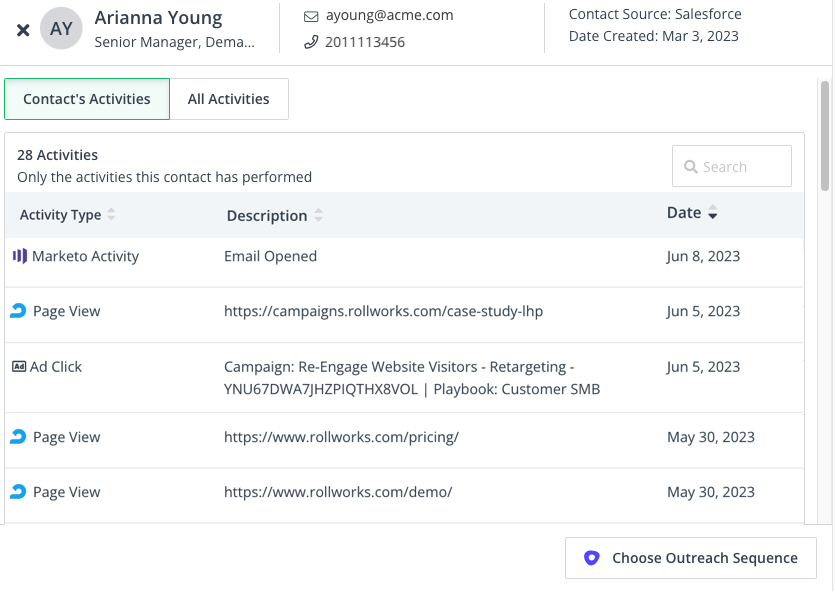Click the demo Page View icon
Viewport: 835px width, 595px height.
click(18, 492)
